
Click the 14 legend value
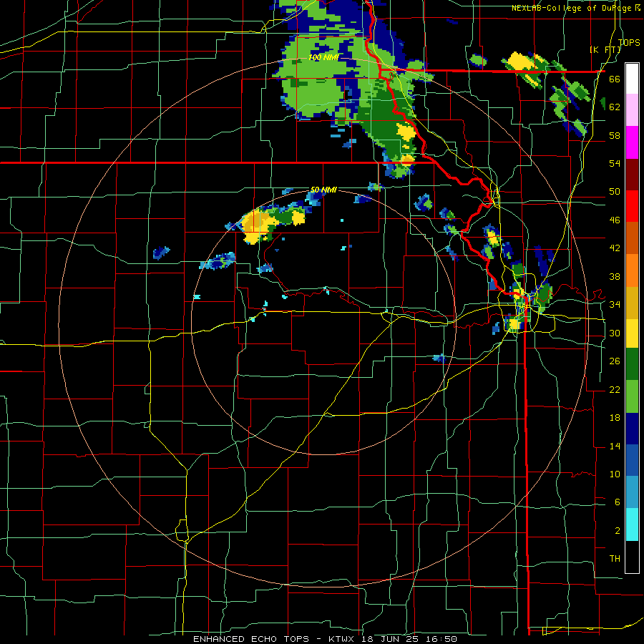(x=615, y=446)
